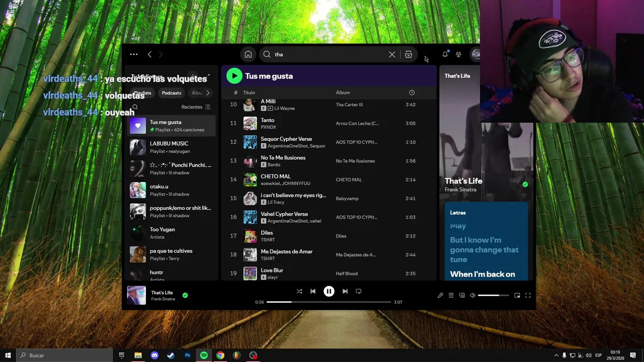Play the Tus me gusta playlist

tap(234, 76)
